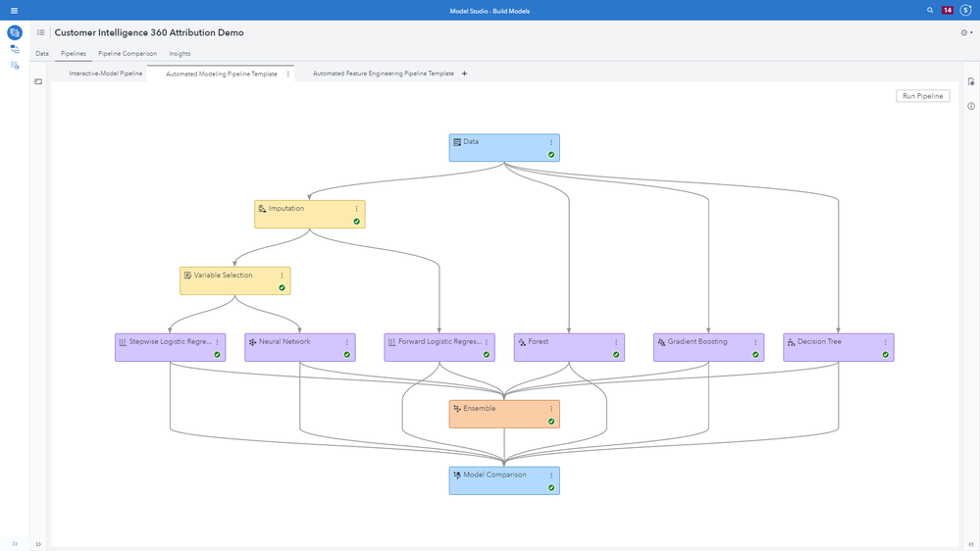Click Variable Selection node success checkmark

pyautogui.click(x=282, y=288)
